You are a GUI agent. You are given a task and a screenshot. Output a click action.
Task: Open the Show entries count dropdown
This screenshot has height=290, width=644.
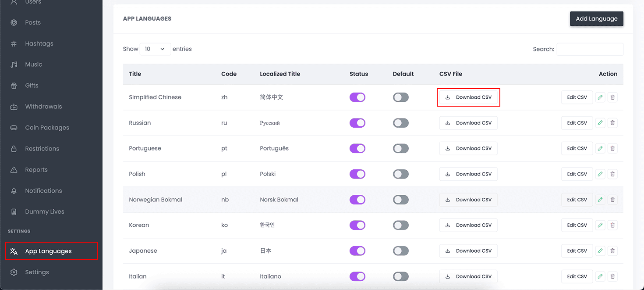click(155, 49)
